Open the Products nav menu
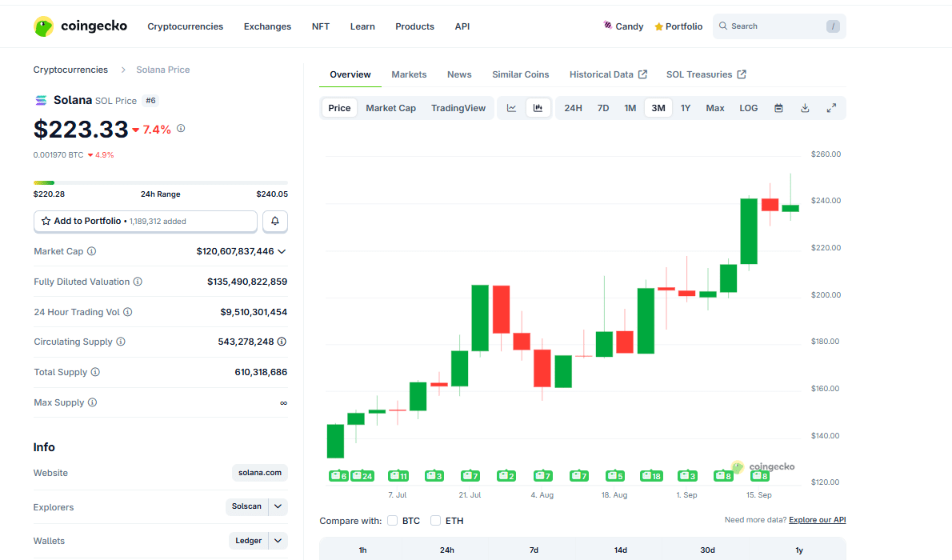This screenshot has height=560, width=952. [414, 26]
